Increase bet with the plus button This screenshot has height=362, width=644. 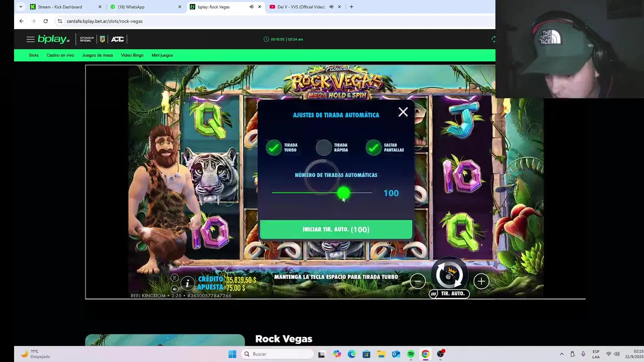(481, 282)
